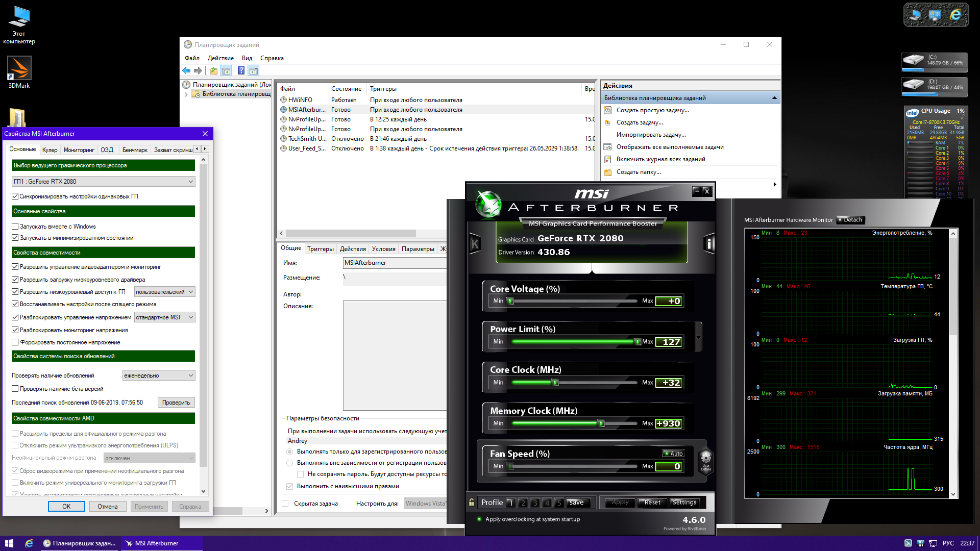The height and width of the screenshot is (551, 980).
Task: Click the Afterburner K (Kombustor) side button
Action: click(475, 244)
